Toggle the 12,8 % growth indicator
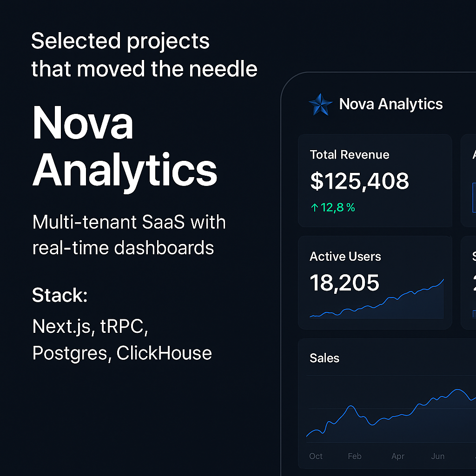The height and width of the screenshot is (476, 476). (x=333, y=207)
